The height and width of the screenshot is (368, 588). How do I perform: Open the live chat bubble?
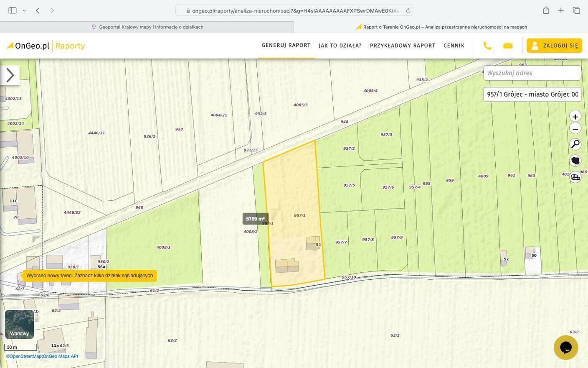pos(565,347)
